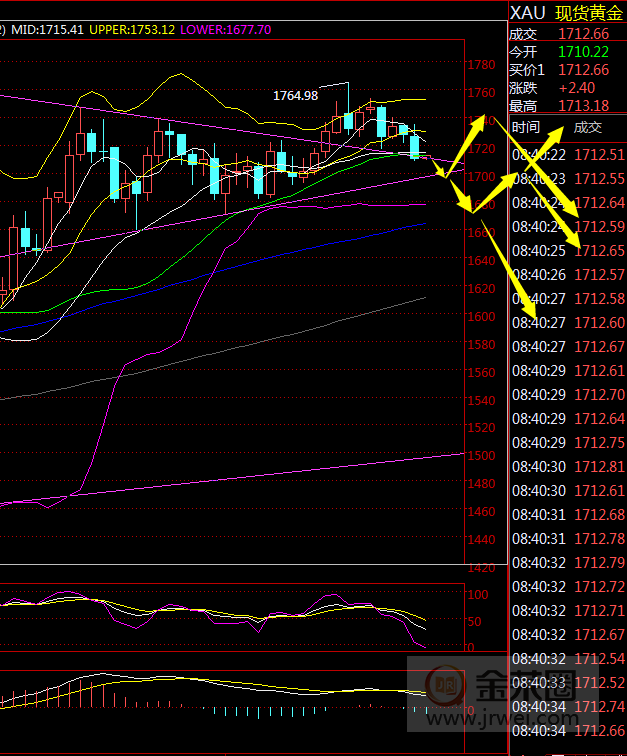
Task: Select the 买价1 1712.66 bid row
Action: point(566,70)
